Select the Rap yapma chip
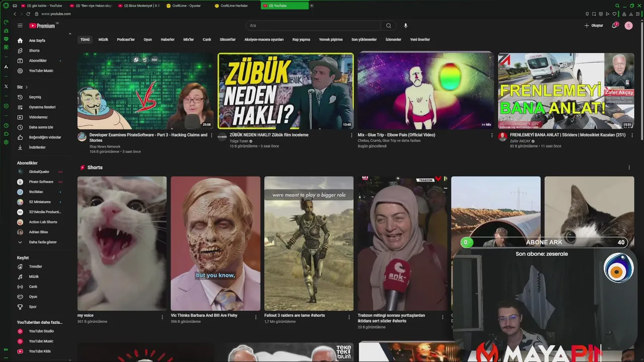Image resolution: width=644 pixels, height=362 pixels. click(x=301, y=40)
